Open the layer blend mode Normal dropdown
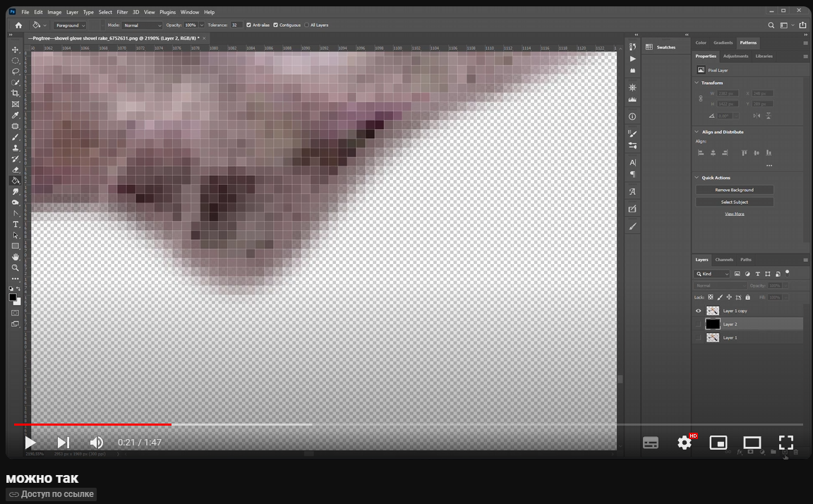This screenshot has width=813, height=504. tap(721, 286)
